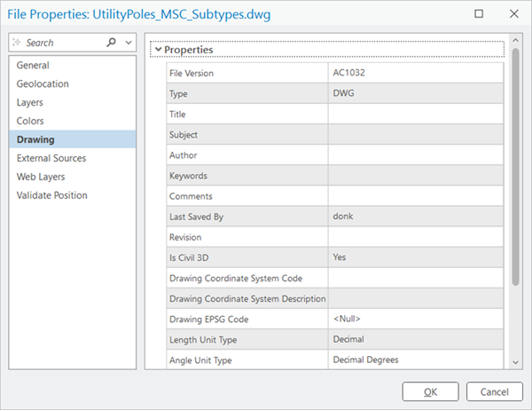The width and height of the screenshot is (532, 411).
Task: Open the Validate Position category
Action: point(52,196)
